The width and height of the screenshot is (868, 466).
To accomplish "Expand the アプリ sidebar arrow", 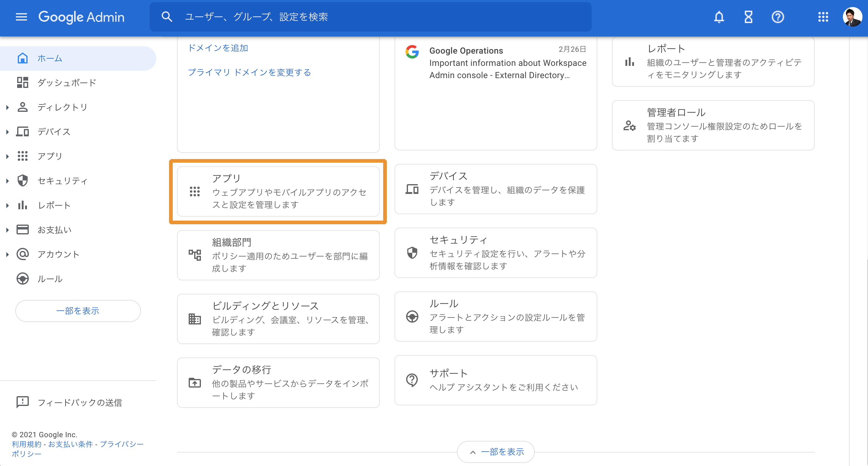I will [7, 156].
